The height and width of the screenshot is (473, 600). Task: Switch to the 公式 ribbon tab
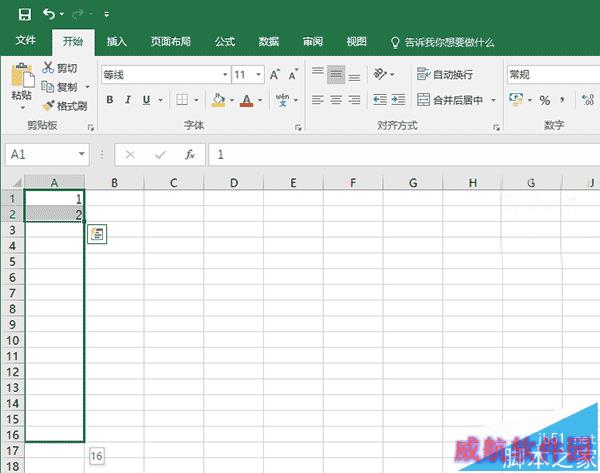(225, 41)
